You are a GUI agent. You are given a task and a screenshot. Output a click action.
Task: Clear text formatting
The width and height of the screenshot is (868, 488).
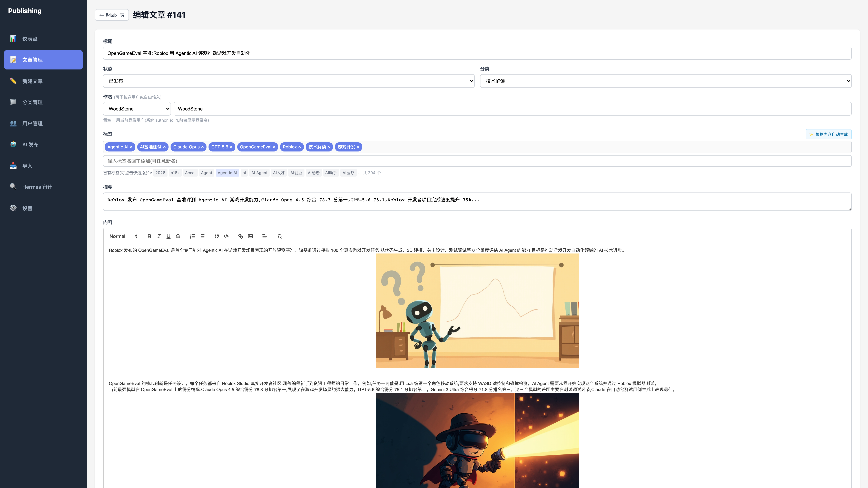[x=279, y=236]
